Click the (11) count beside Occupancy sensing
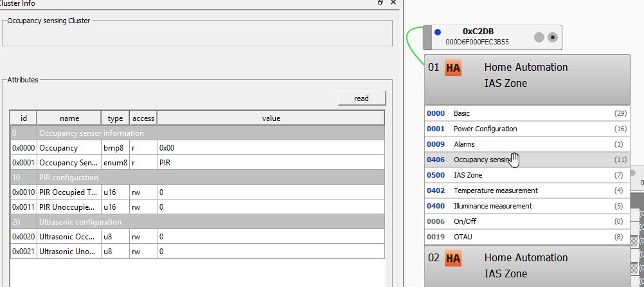644x287 pixels. coord(620,160)
